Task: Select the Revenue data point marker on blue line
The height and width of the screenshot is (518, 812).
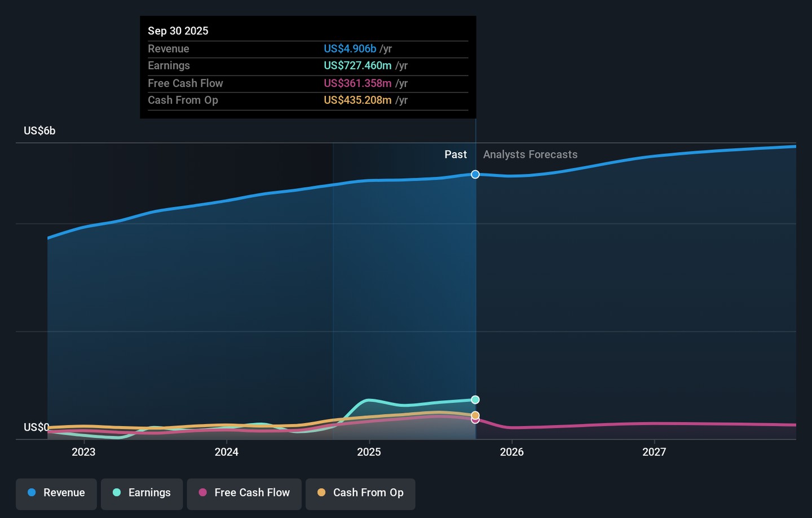Action: pyautogui.click(x=475, y=175)
